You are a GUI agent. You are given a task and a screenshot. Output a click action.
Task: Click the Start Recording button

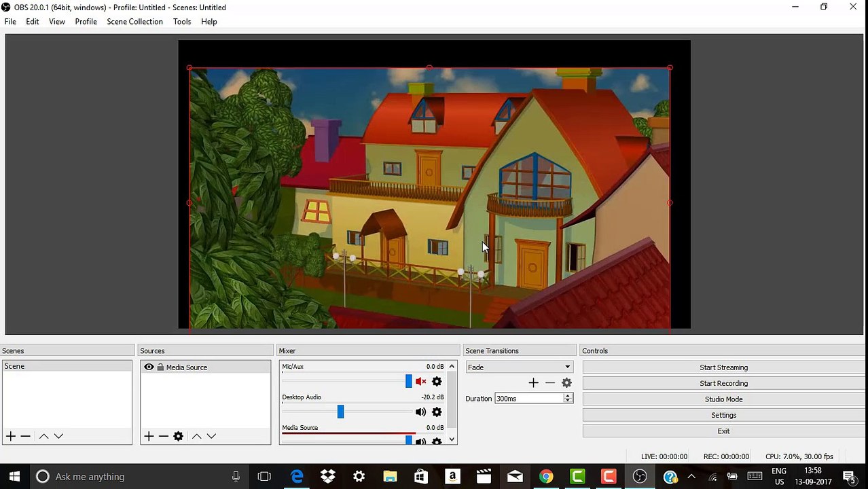[x=723, y=383]
